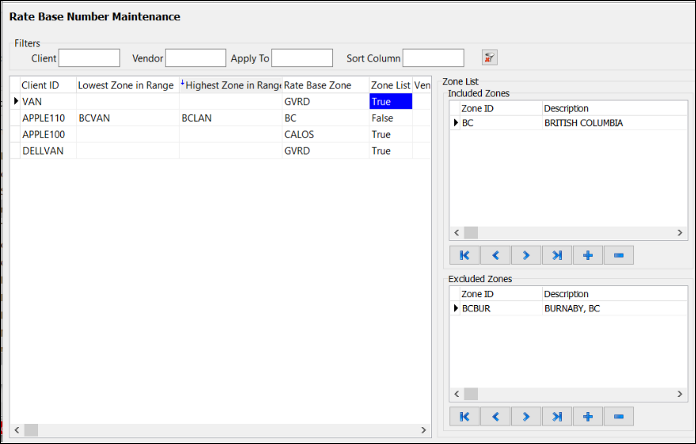
Task: Delete Excluded Zone with minus button
Action: (618, 416)
